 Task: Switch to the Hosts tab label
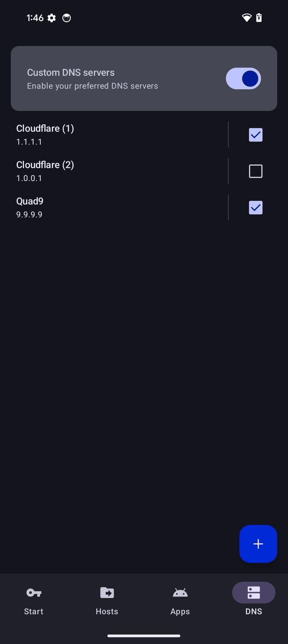[x=107, y=611]
